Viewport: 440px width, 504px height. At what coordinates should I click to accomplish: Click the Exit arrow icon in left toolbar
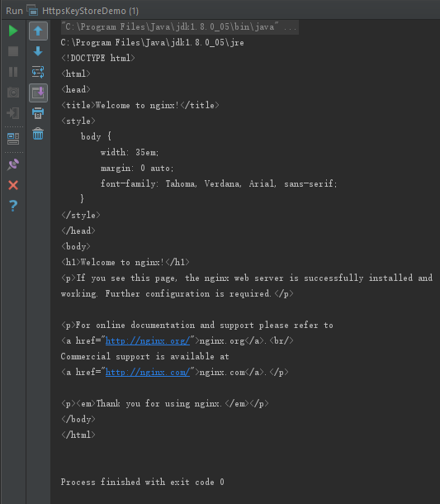pos(13,113)
